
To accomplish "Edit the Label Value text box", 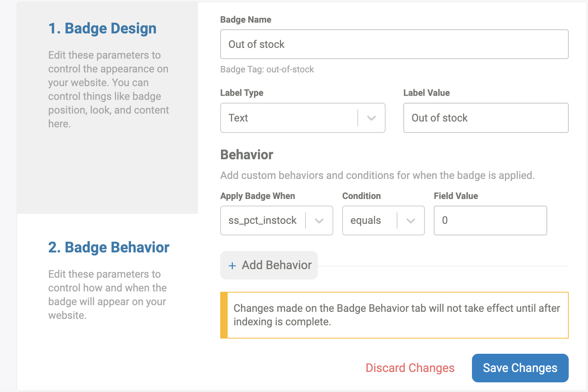I will (486, 118).
